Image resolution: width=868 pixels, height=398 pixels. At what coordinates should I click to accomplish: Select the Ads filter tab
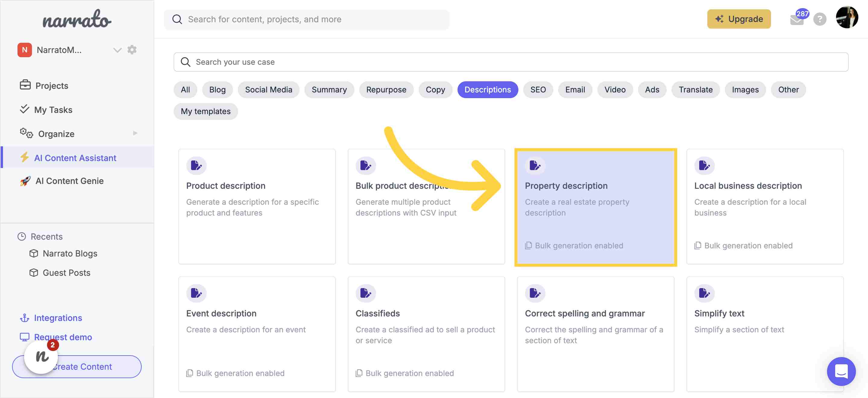[x=652, y=90]
